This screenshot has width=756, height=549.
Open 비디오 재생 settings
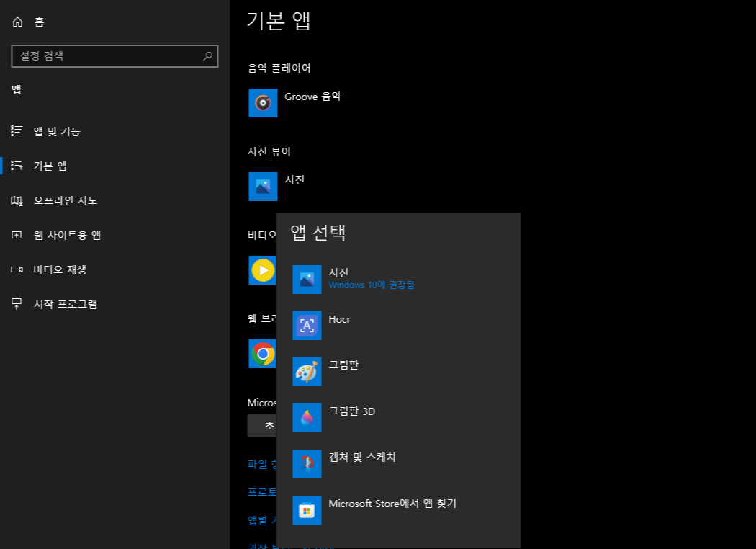coord(60,269)
